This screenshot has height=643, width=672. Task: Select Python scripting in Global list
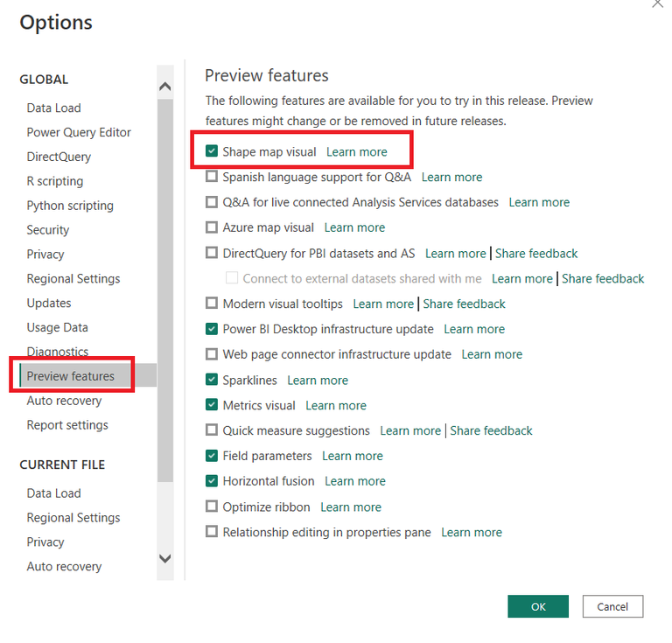[x=70, y=206]
